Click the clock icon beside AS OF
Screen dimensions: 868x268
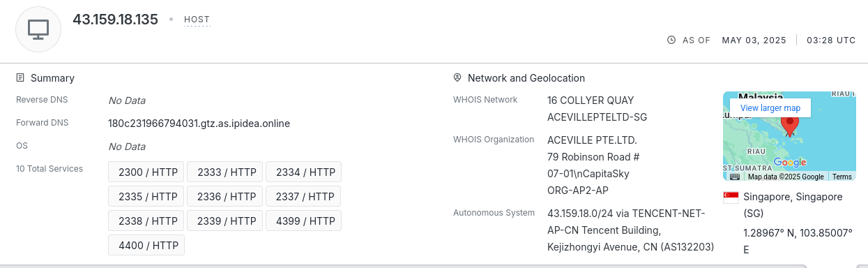pos(671,40)
